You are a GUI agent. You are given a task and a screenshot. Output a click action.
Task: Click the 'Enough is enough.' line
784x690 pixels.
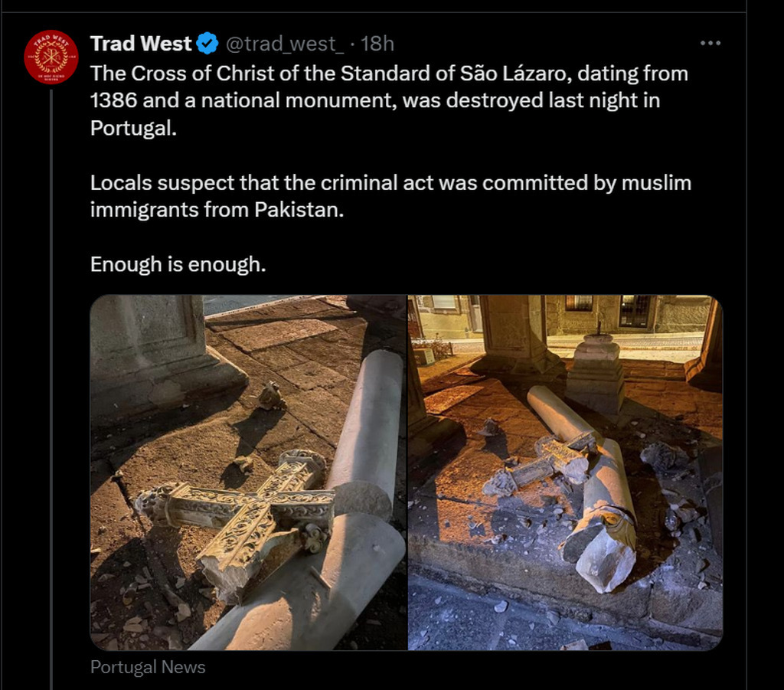[178, 264]
